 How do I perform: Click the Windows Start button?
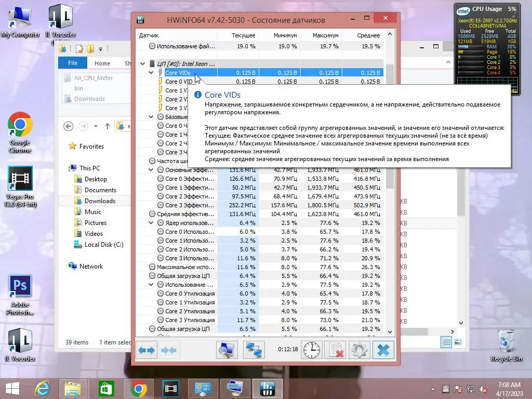[12, 389]
